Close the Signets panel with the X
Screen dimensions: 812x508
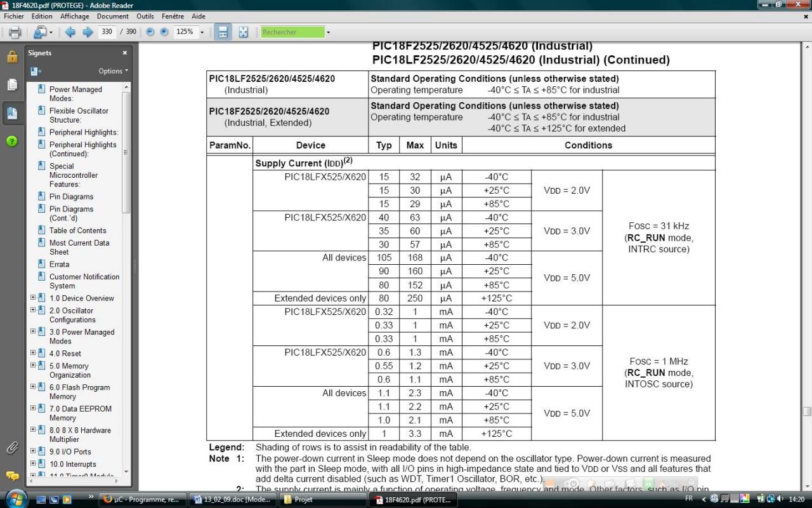pos(124,53)
